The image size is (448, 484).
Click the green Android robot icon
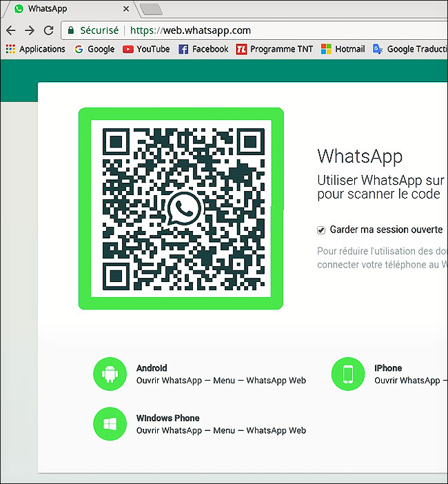(x=110, y=374)
